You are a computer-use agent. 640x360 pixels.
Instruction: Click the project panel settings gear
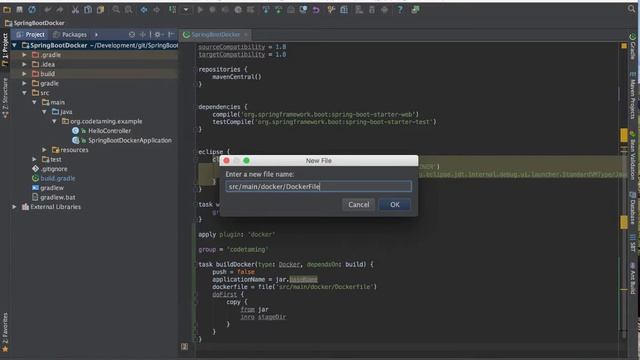coord(158,35)
